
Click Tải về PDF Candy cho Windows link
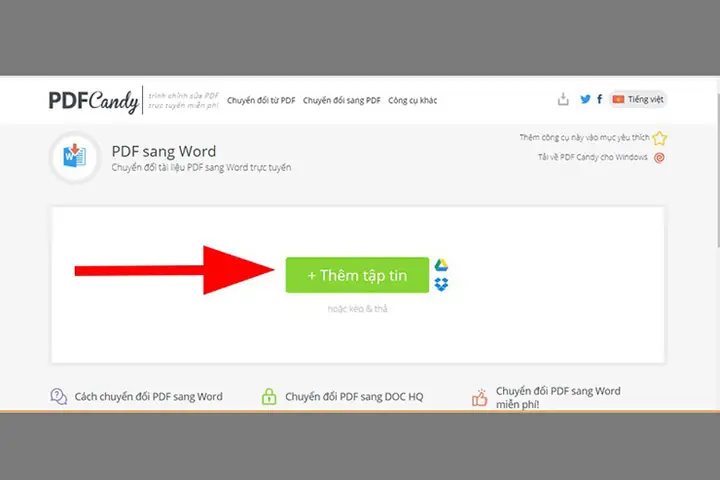(593, 157)
